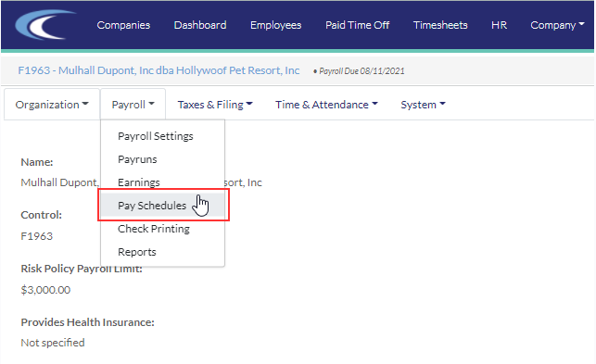Click the crescent logo icon
The width and height of the screenshot is (596, 364).
point(45,25)
